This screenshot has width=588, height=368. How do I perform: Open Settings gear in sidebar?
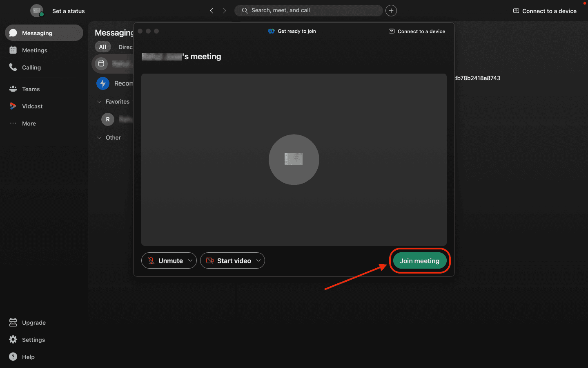pyautogui.click(x=13, y=340)
